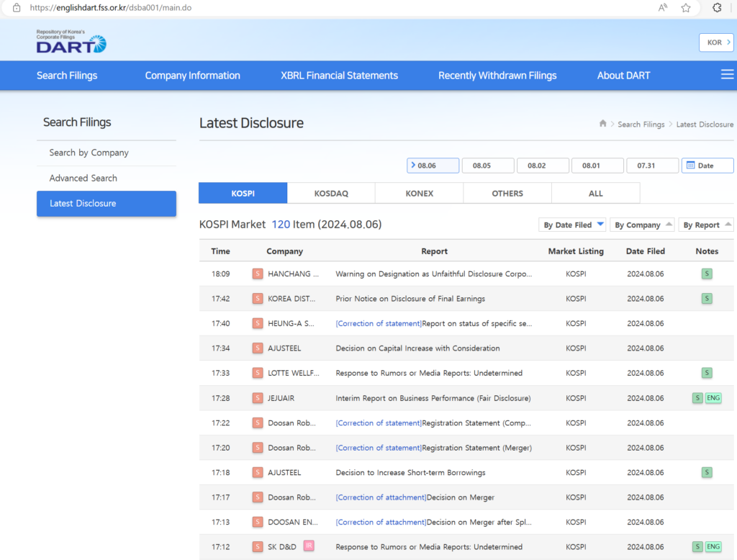Image resolution: width=737 pixels, height=560 pixels.
Task: Click the orange S icon beside HANCHANG
Action: [258, 274]
